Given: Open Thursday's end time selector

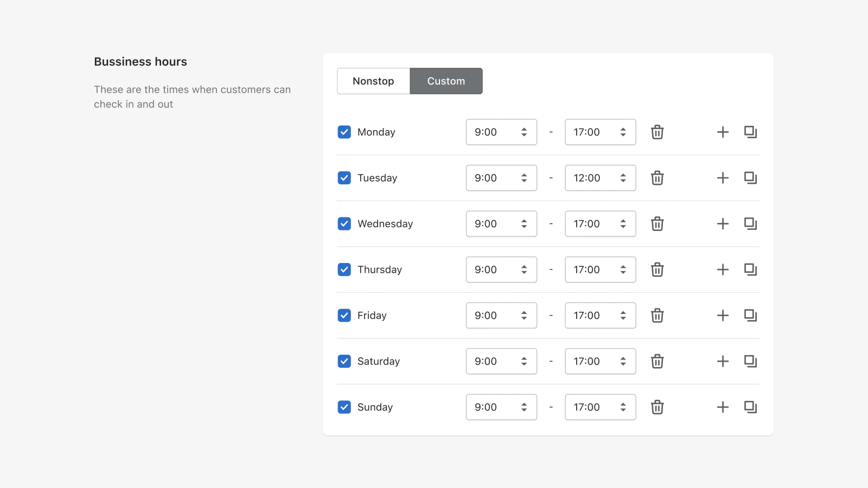Looking at the screenshot, I should [x=601, y=269].
